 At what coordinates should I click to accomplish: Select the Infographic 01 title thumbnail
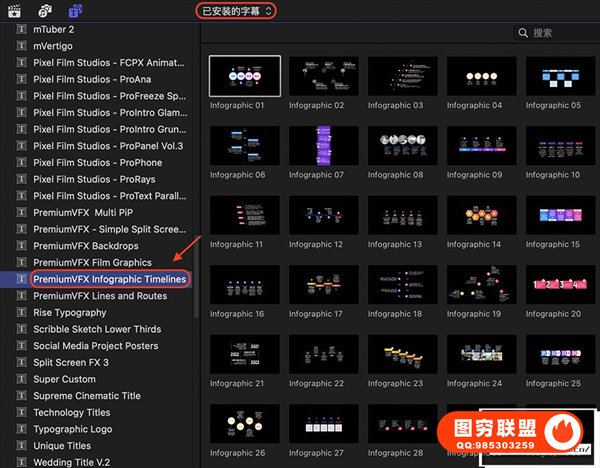point(244,76)
